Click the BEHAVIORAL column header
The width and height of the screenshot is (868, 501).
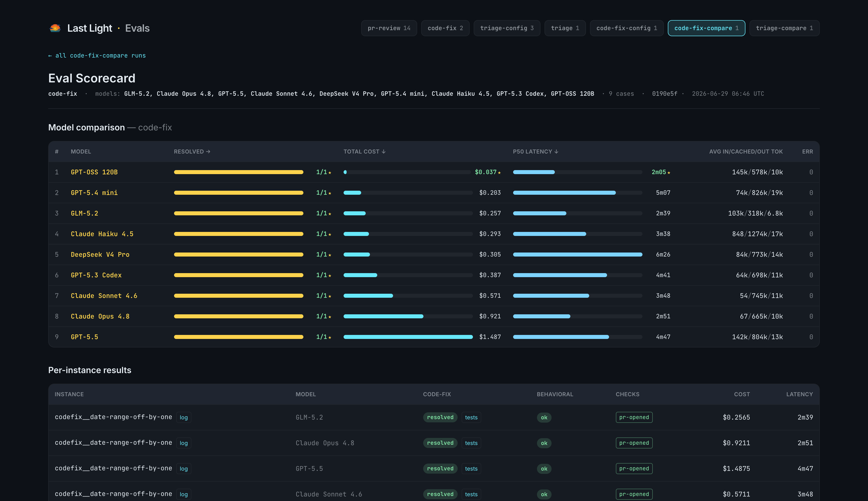(555, 394)
